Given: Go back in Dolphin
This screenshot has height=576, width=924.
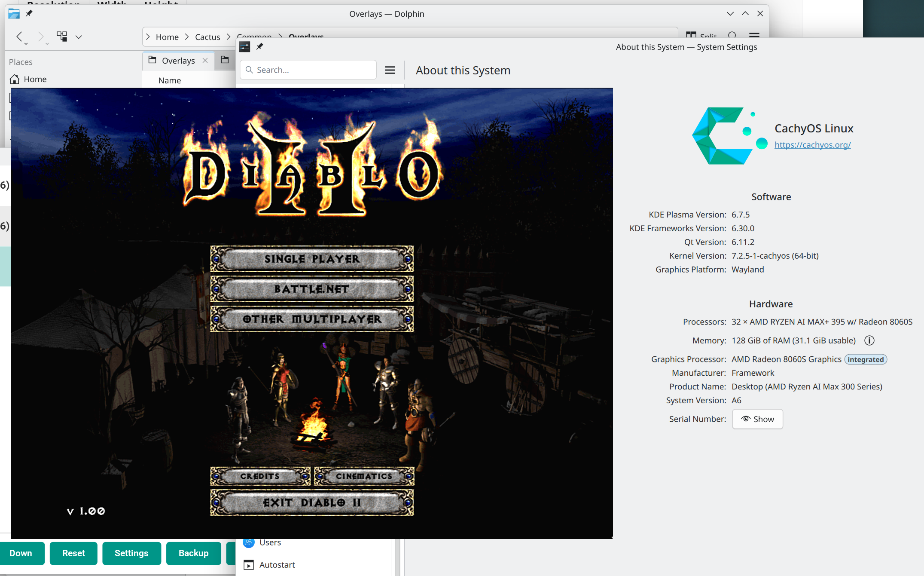Looking at the screenshot, I should pos(20,37).
